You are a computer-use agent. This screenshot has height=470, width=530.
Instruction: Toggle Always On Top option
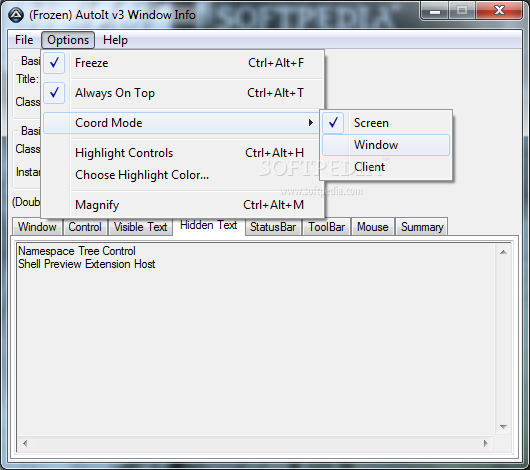(x=183, y=93)
